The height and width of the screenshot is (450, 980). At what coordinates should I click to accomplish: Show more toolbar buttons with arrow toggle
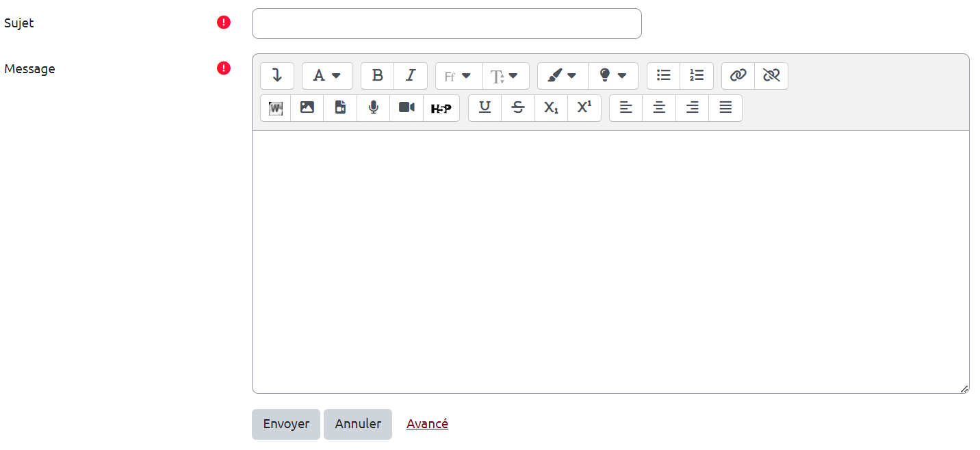(x=277, y=76)
